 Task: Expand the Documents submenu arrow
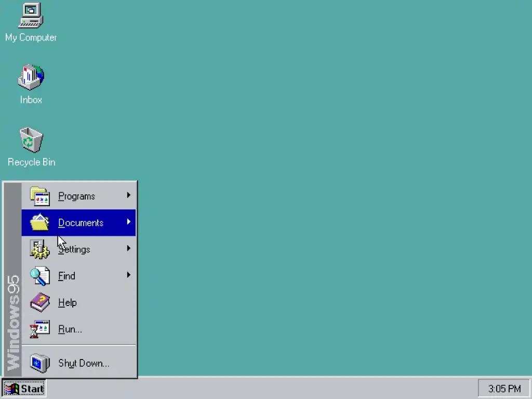tap(129, 221)
